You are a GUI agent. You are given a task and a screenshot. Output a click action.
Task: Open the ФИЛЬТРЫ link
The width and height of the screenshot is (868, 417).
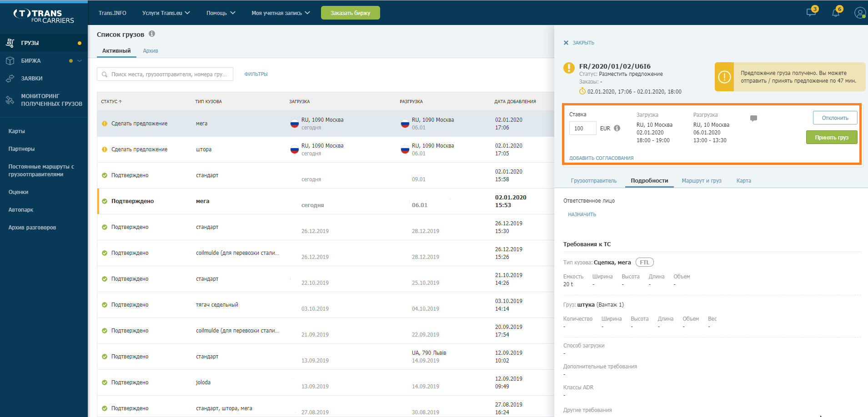[x=256, y=74]
